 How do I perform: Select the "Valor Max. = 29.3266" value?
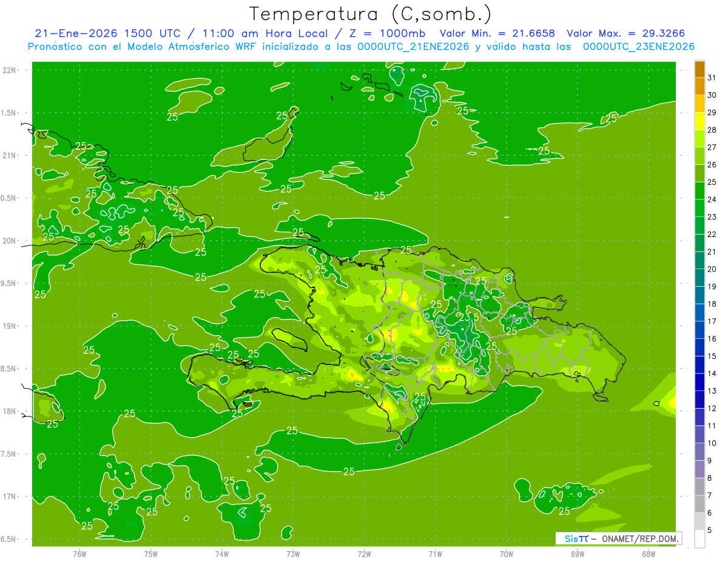point(626,33)
